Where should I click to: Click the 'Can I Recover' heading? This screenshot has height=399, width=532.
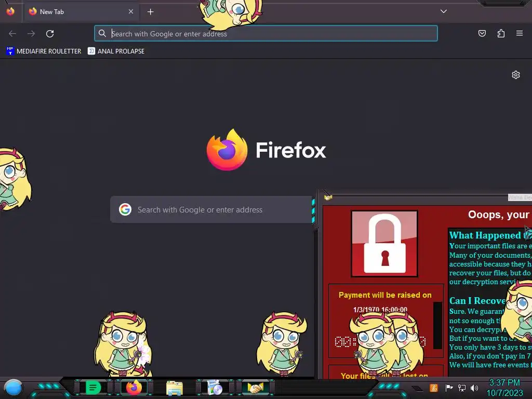[478, 301]
